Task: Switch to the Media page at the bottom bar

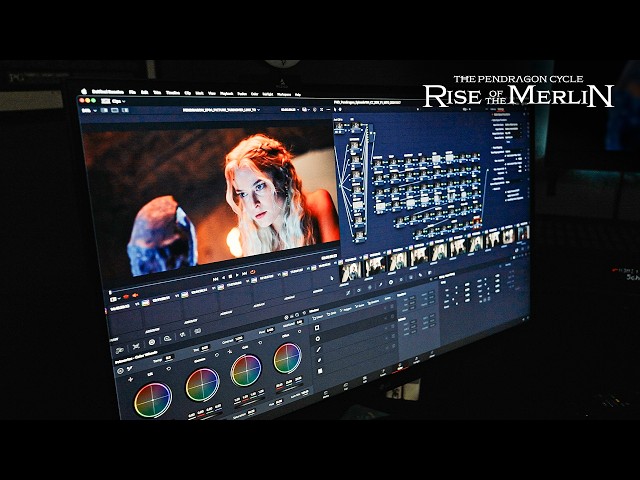Action: tap(326, 393)
